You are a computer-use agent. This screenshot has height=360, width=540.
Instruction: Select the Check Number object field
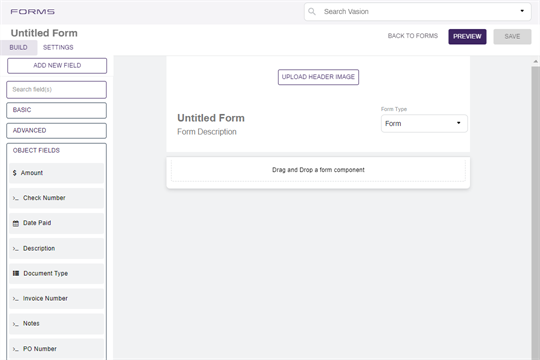56,198
